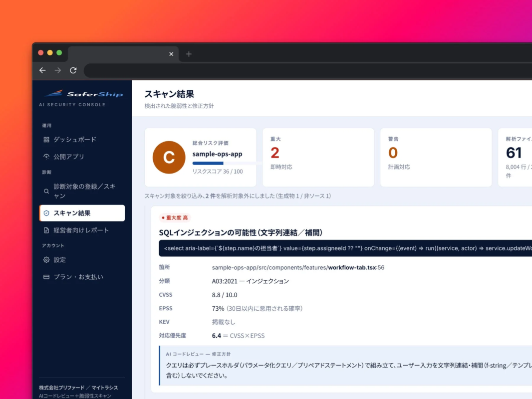Image resolution: width=532 pixels, height=399 pixels.
Task: Click AI SECURITY CONSOLE label
Action: (x=72, y=105)
